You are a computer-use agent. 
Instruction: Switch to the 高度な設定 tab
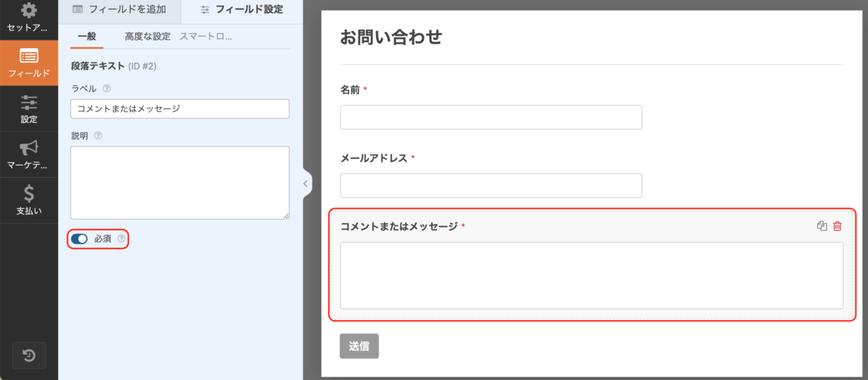(148, 36)
